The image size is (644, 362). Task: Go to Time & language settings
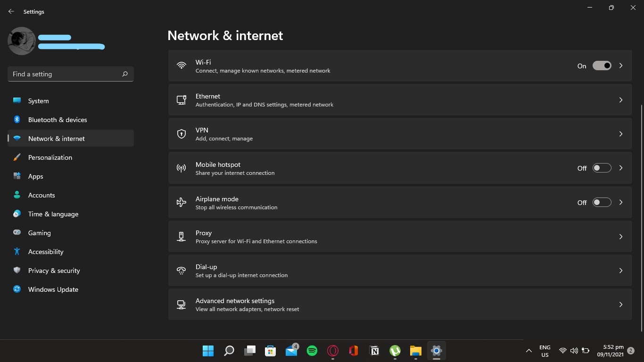(x=71, y=214)
